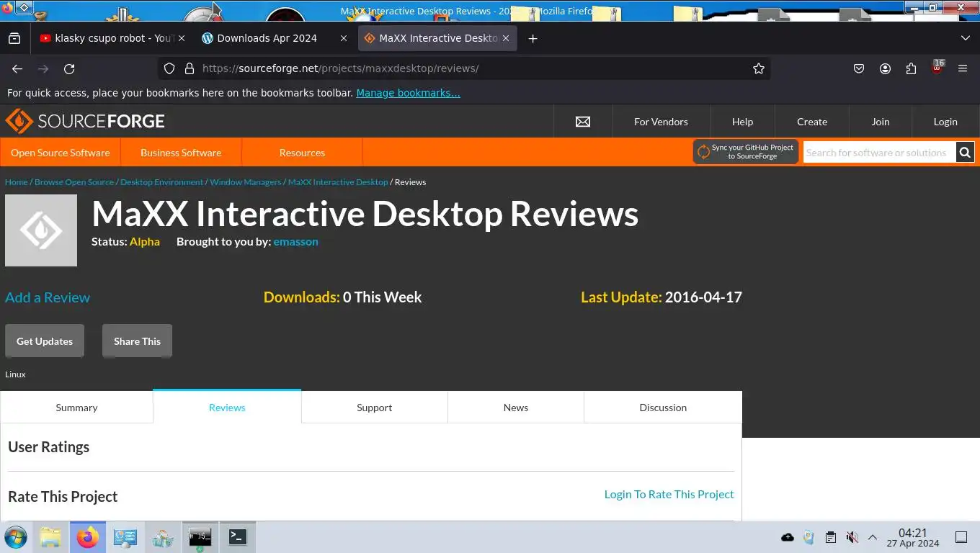Click the Join link

click(x=881, y=122)
